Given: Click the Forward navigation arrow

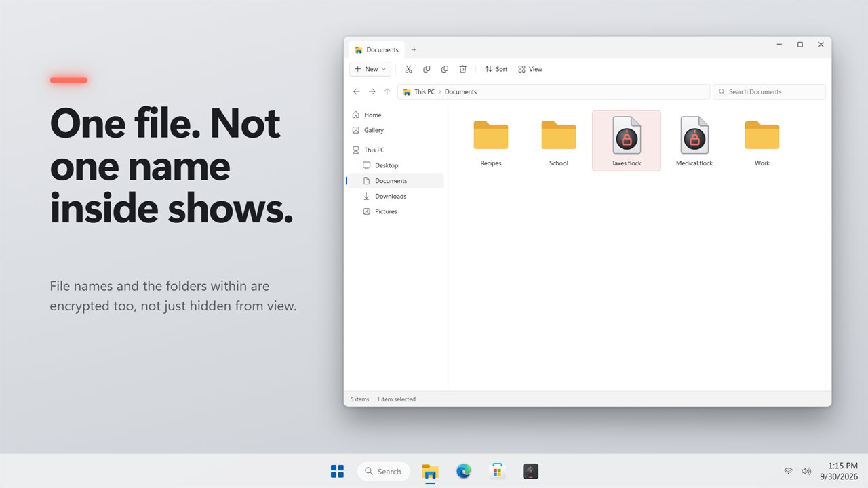Looking at the screenshot, I should coord(372,91).
